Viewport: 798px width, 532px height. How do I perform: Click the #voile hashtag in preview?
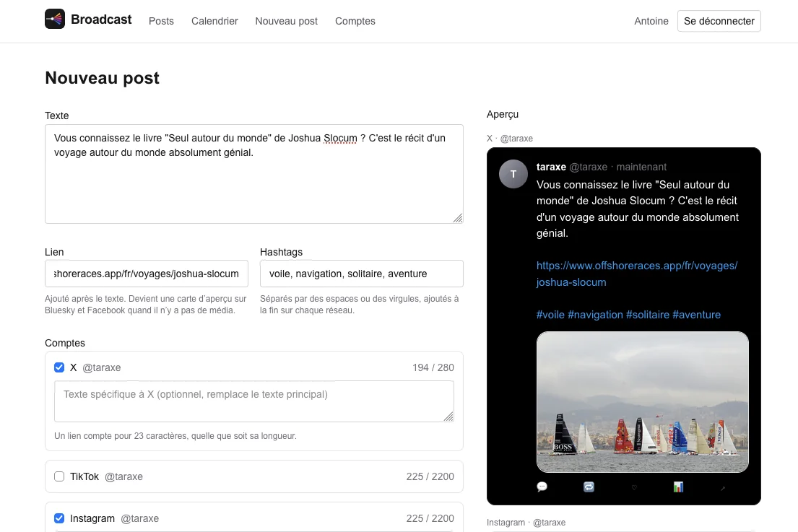coord(550,315)
